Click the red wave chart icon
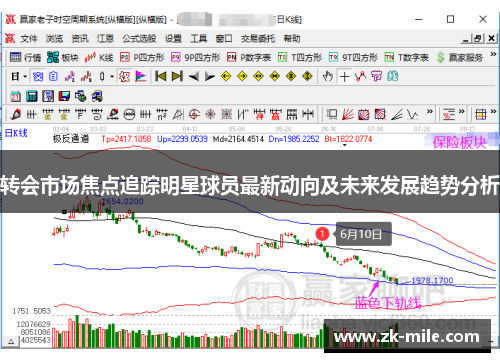The height and width of the screenshot is (362, 500). pyautogui.click(x=86, y=77)
